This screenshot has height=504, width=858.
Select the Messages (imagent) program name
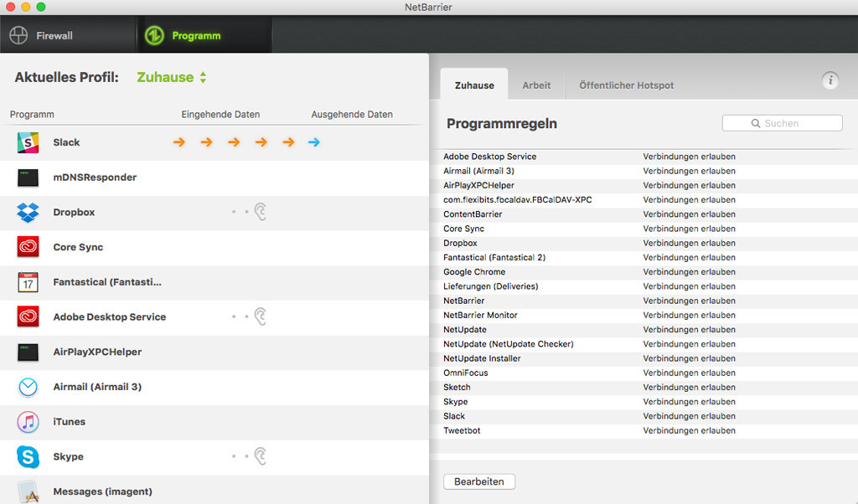[102, 491]
